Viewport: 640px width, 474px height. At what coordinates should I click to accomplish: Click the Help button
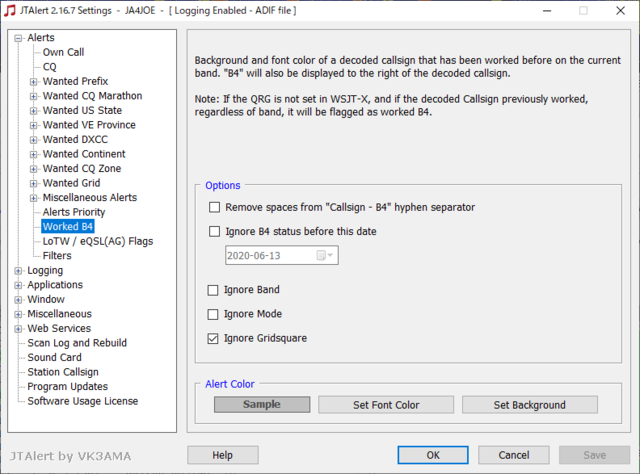click(x=223, y=455)
